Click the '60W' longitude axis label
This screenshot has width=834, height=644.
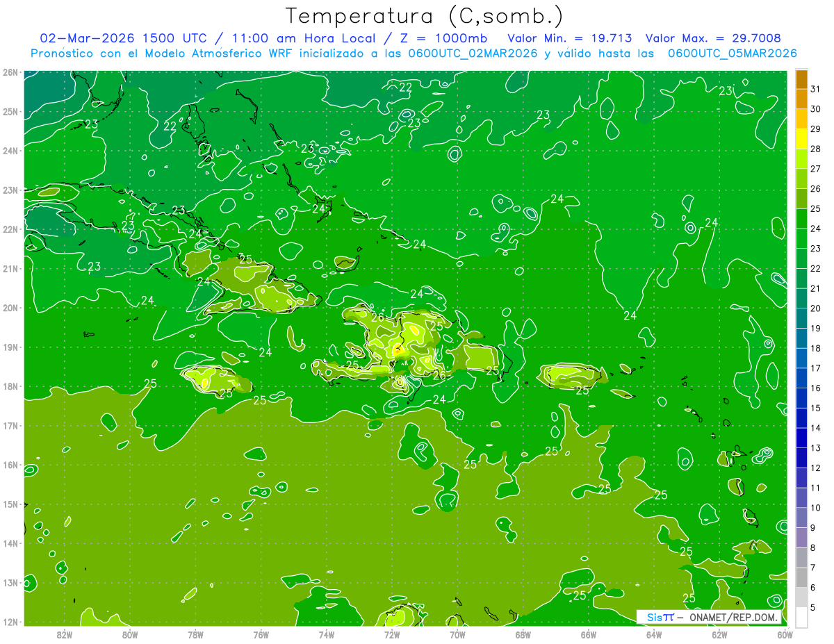pos(785,634)
